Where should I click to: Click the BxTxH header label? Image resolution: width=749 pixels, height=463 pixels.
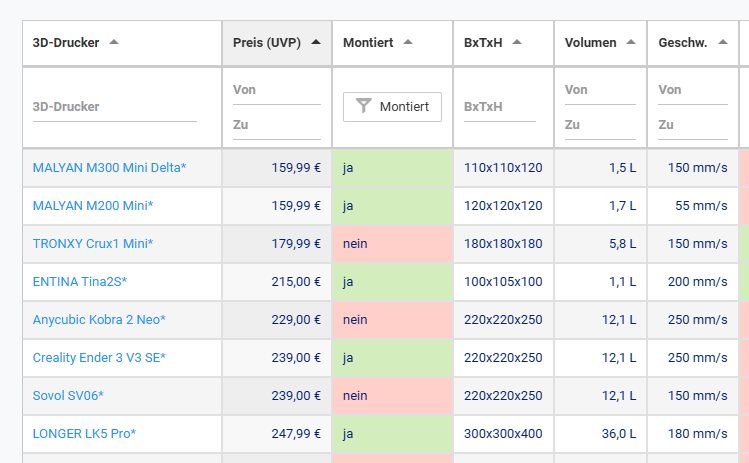coord(483,43)
